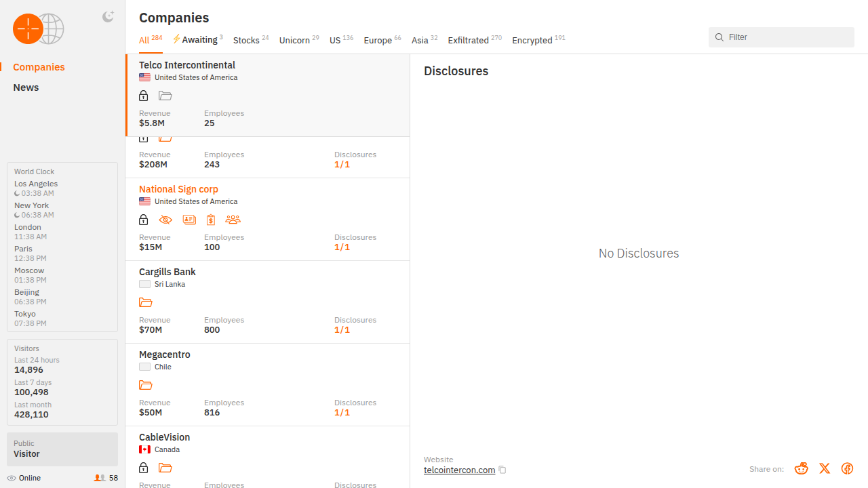This screenshot has width=868, height=488.
Task: Open Megacentro disclosures 1/1
Action: [342, 413]
